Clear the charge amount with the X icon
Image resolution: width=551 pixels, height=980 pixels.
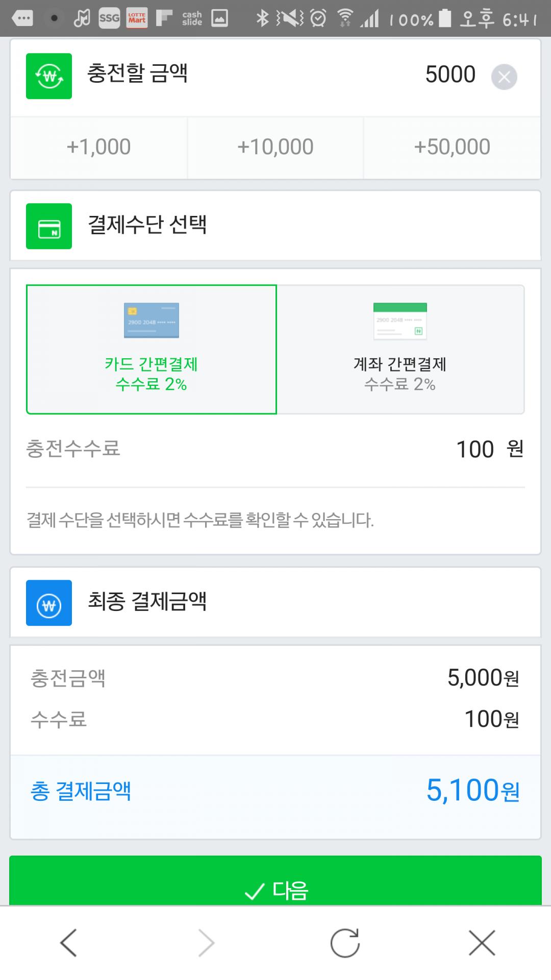pyautogui.click(x=504, y=77)
